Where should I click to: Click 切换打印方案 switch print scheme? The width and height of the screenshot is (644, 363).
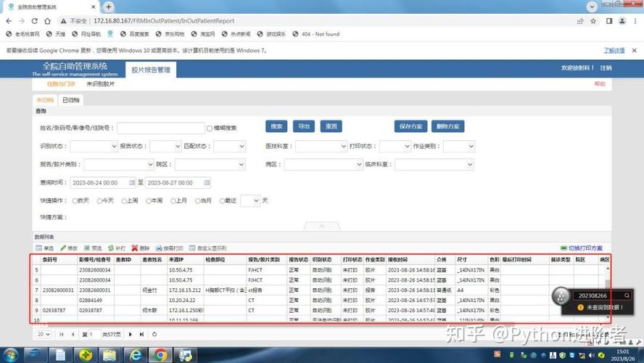582,248
